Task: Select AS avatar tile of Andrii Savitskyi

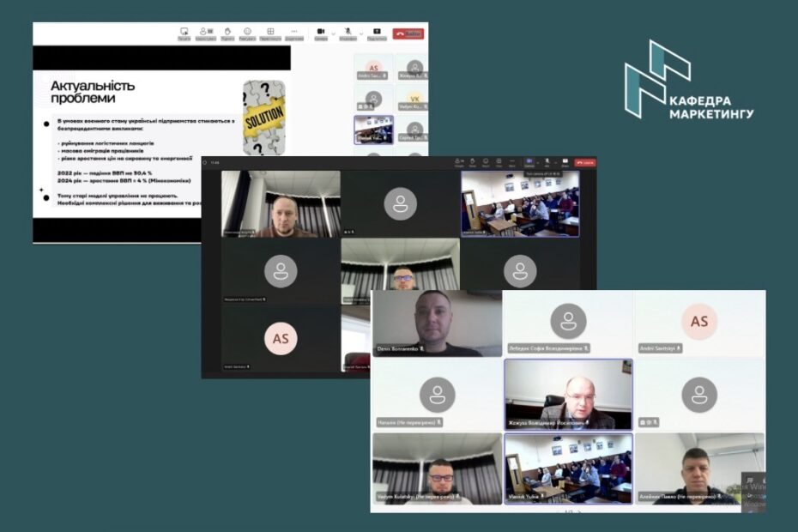Action: (699, 322)
